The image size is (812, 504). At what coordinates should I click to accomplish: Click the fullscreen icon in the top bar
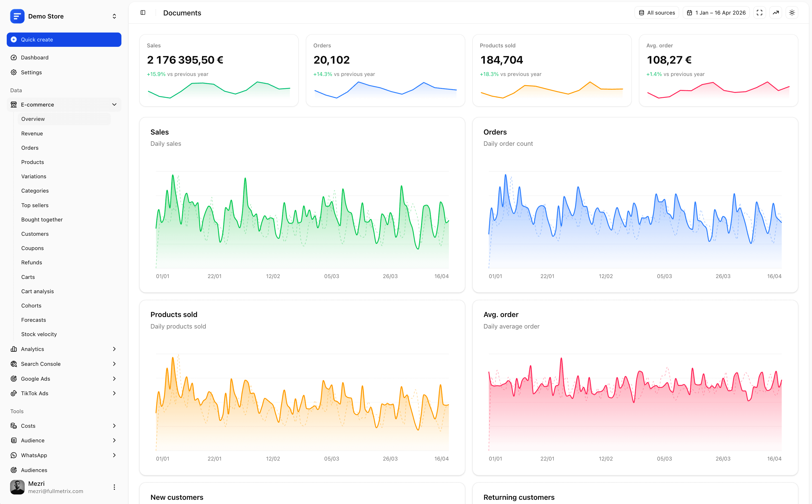pos(760,13)
